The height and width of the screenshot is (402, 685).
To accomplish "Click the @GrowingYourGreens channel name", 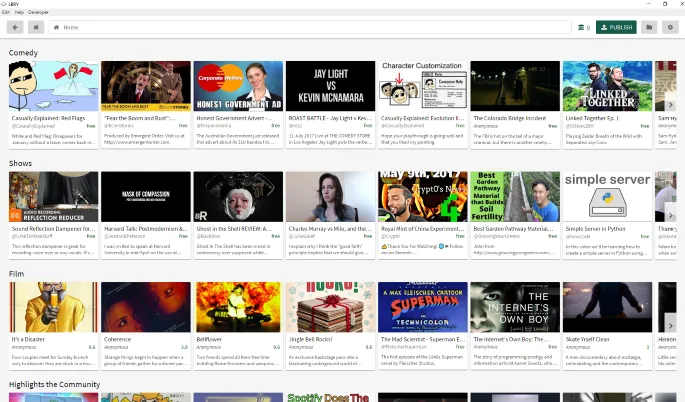I will 497,236.
